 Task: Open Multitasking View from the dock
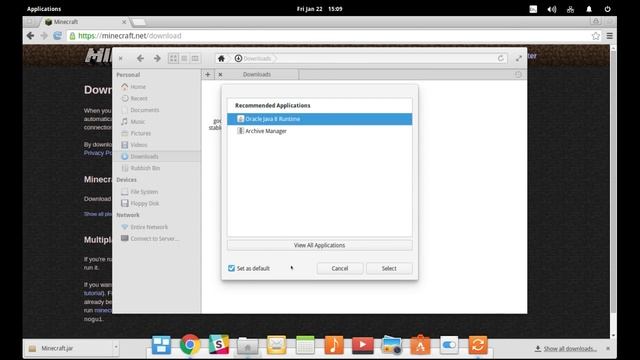coord(161,345)
